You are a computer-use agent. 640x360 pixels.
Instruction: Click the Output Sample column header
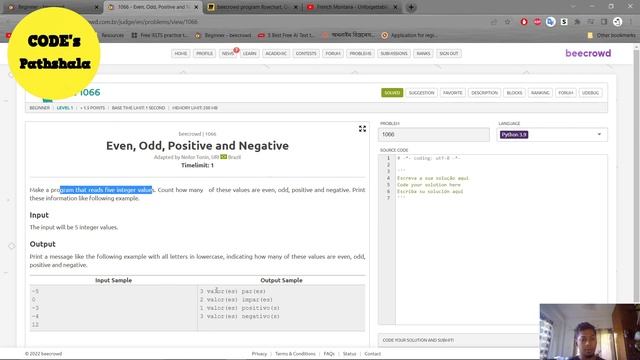coord(281,280)
